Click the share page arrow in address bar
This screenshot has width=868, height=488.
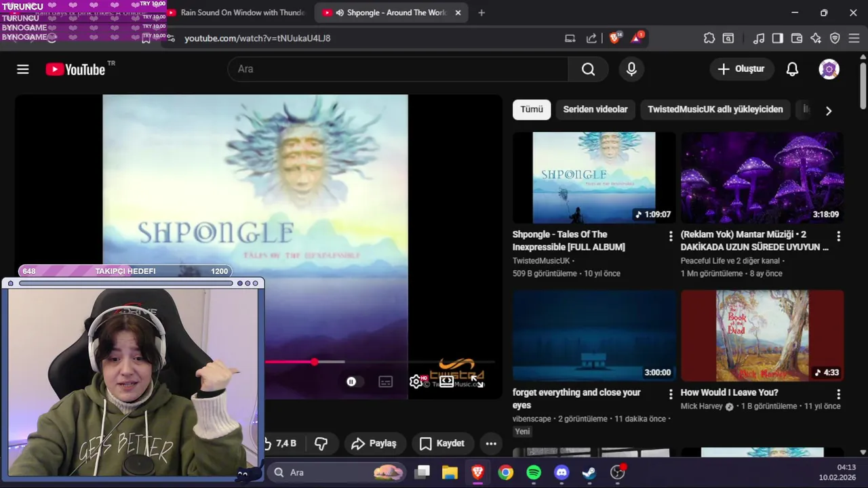pyautogui.click(x=591, y=38)
